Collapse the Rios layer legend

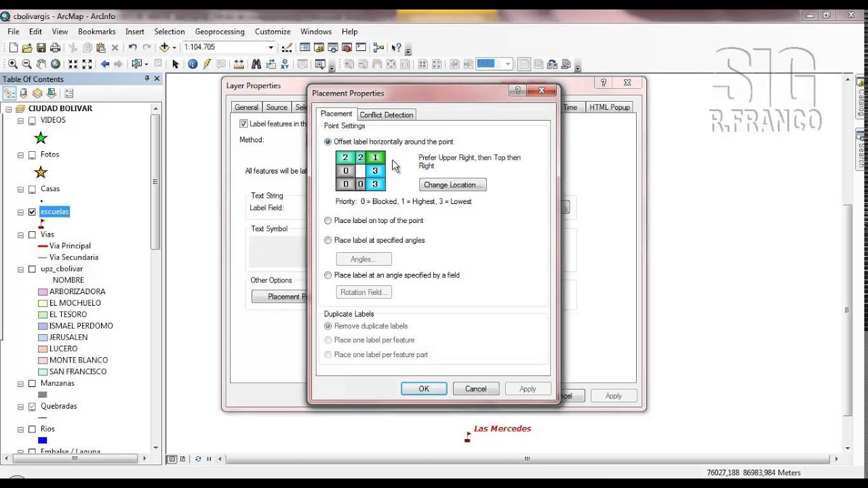[x=21, y=430]
